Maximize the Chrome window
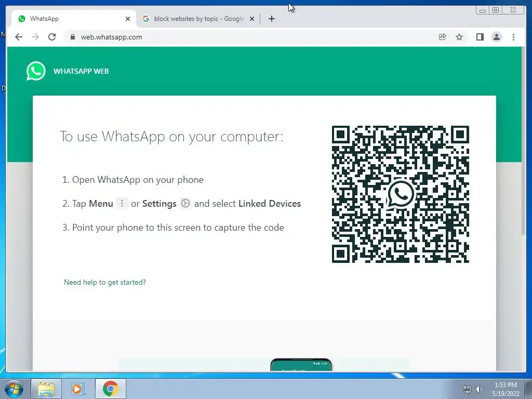Image resolution: width=532 pixels, height=399 pixels. coord(496,10)
